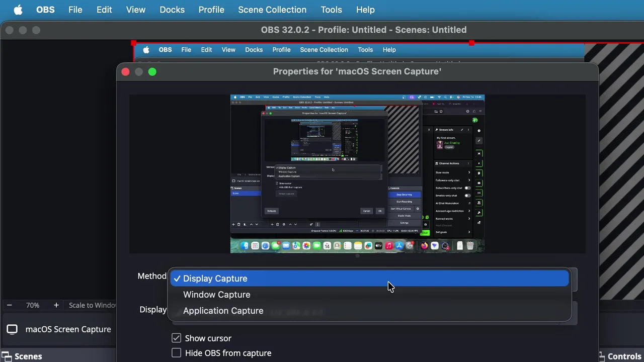Enable Hide OBS from capture checkbox
The image size is (644, 362).
[176, 353]
